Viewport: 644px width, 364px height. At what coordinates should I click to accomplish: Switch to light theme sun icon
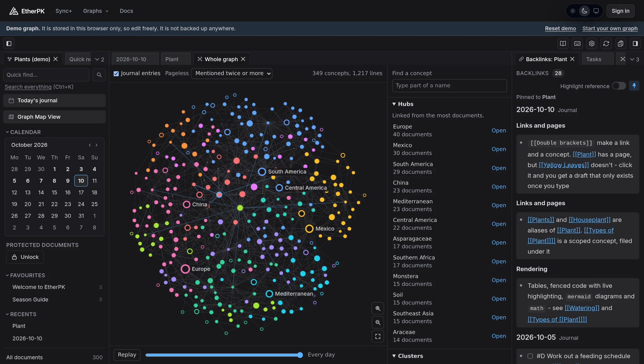(573, 11)
